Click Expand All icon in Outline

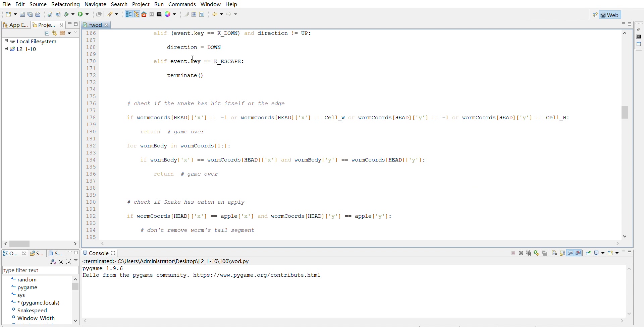tap(69, 262)
